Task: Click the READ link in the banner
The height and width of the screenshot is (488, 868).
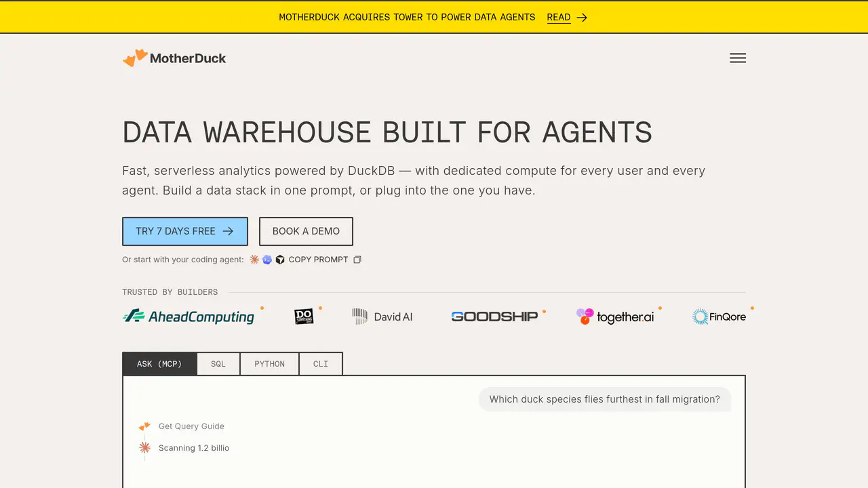Action: pos(559,18)
